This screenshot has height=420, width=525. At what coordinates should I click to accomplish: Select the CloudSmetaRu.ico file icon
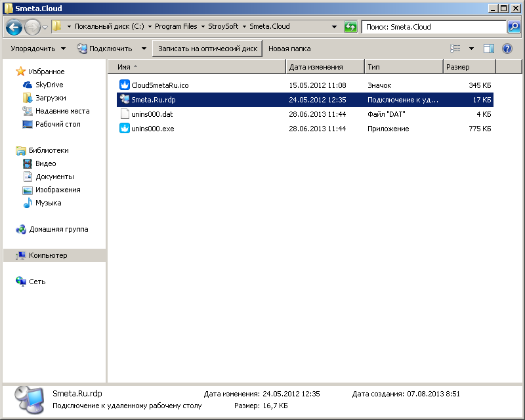click(x=125, y=85)
